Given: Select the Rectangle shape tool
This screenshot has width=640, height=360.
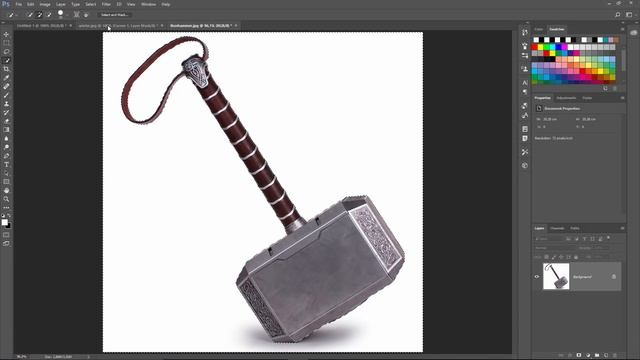Looking at the screenshot, I should [6, 182].
